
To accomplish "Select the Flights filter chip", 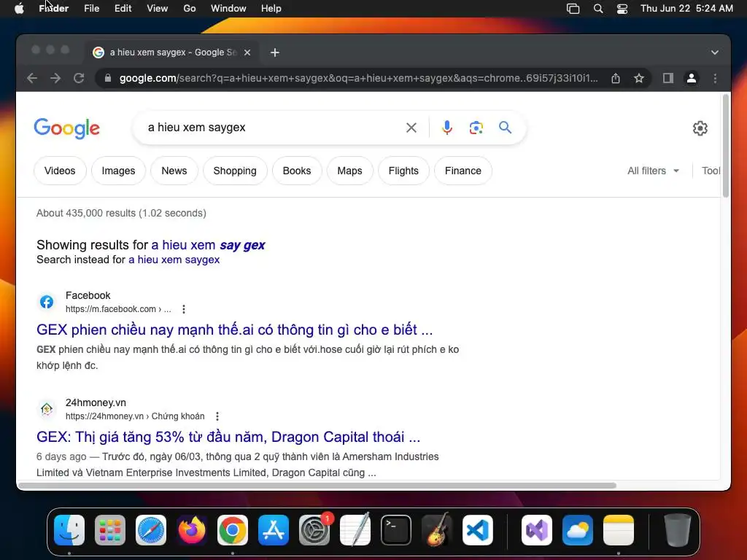I will click(x=403, y=171).
